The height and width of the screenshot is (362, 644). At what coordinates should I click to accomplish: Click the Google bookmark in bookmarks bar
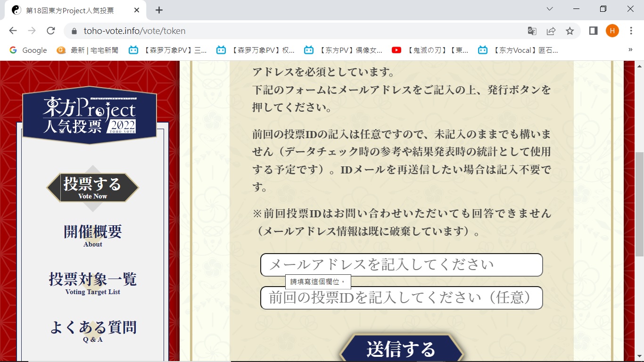pos(28,50)
